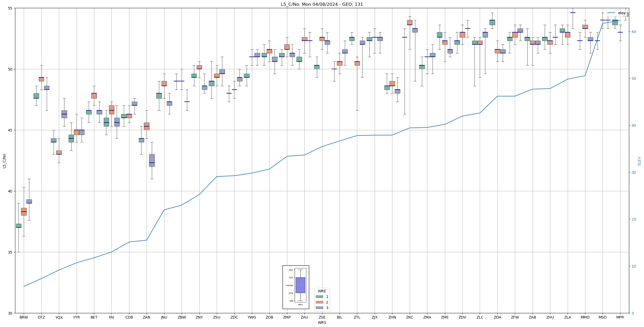Click the L5_C/No y-axis label

tap(4, 161)
